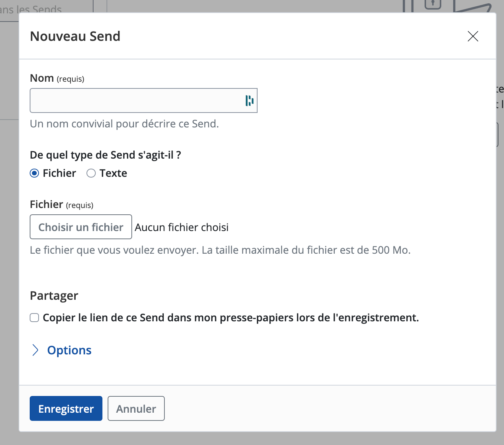
Task: Cancel with the Annuler button
Action: click(x=136, y=409)
